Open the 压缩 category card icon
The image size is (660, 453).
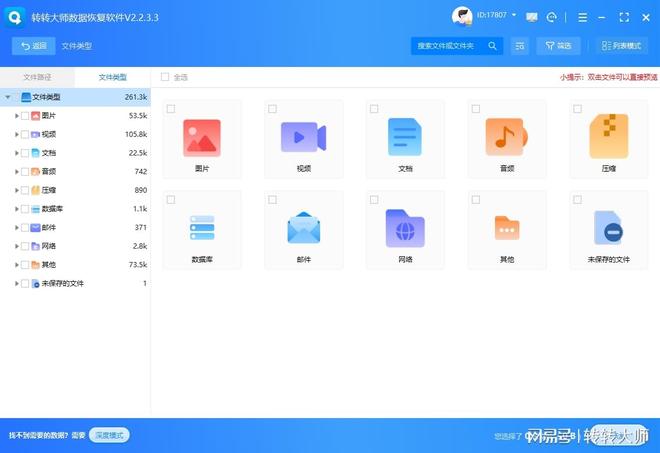click(x=609, y=136)
